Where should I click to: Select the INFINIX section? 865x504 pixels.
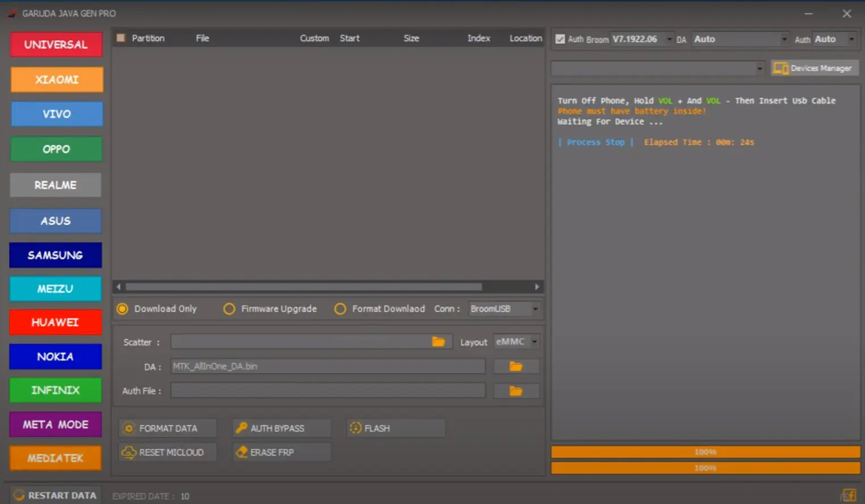(x=56, y=390)
